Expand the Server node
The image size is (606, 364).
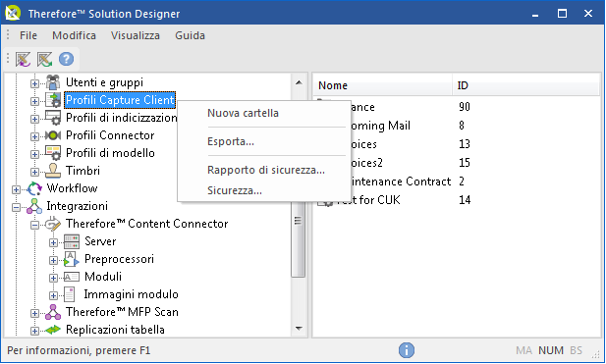[53, 242]
